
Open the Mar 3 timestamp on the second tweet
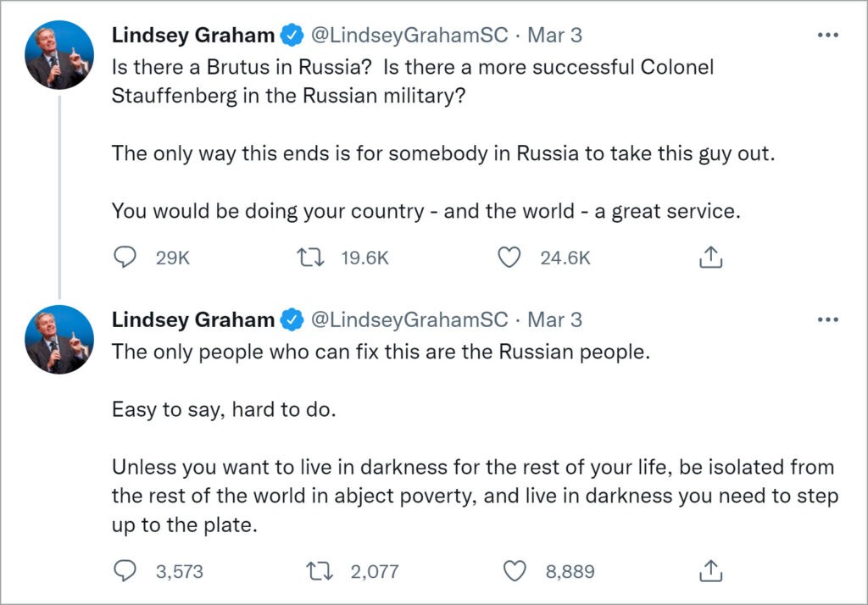pyautogui.click(x=555, y=319)
